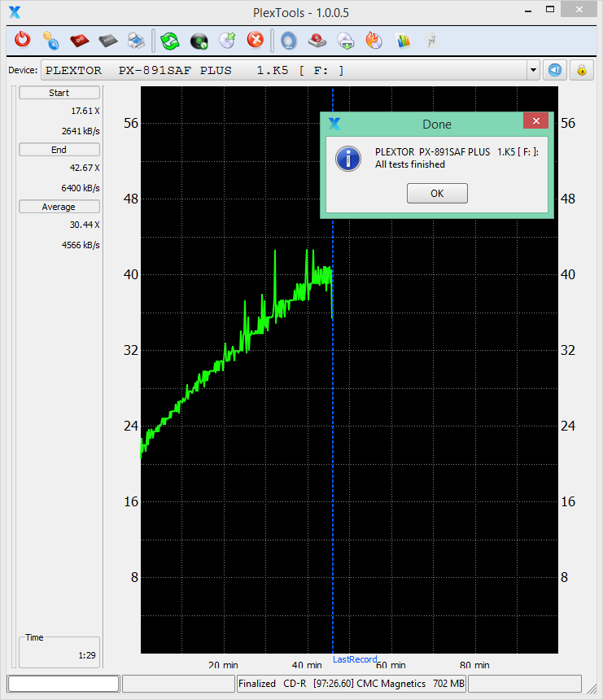This screenshot has width=603, height=700.
Task: Click the 'All tests finished' message text
Action: pos(410,164)
